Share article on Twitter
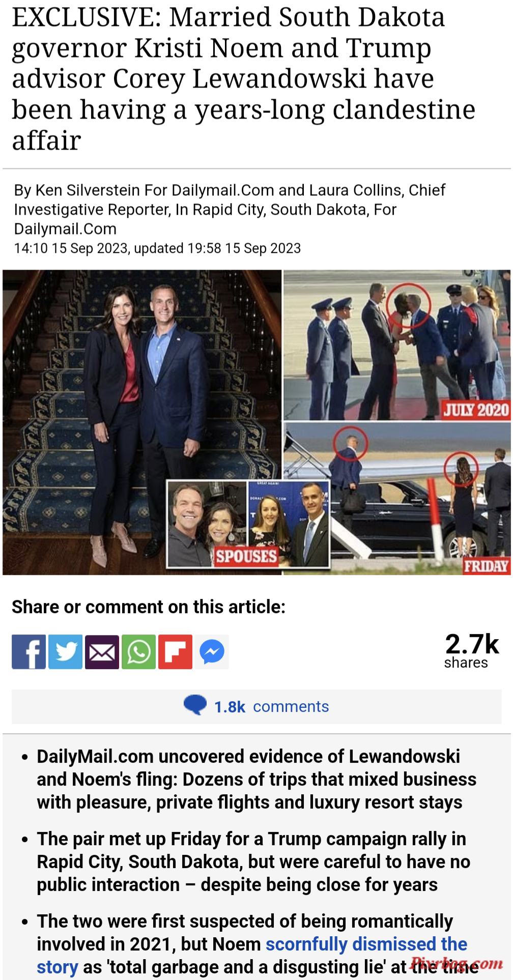Screen dimensions: 513x980 pyautogui.click(x=66, y=652)
